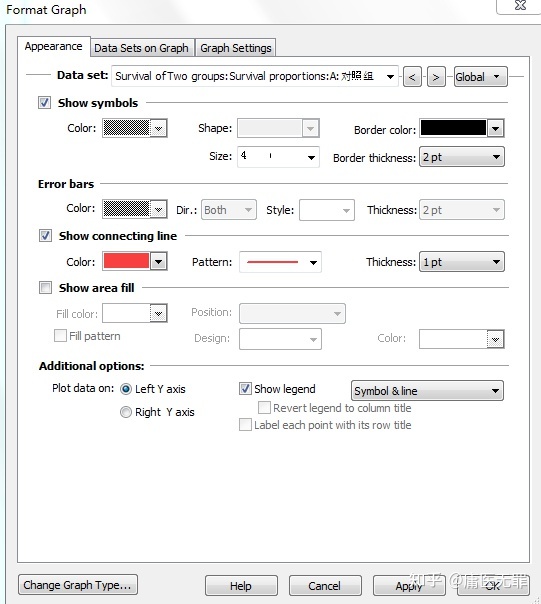Switch to Data Sets on Graph tab
This screenshot has width=541, height=604.
coord(141,48)
